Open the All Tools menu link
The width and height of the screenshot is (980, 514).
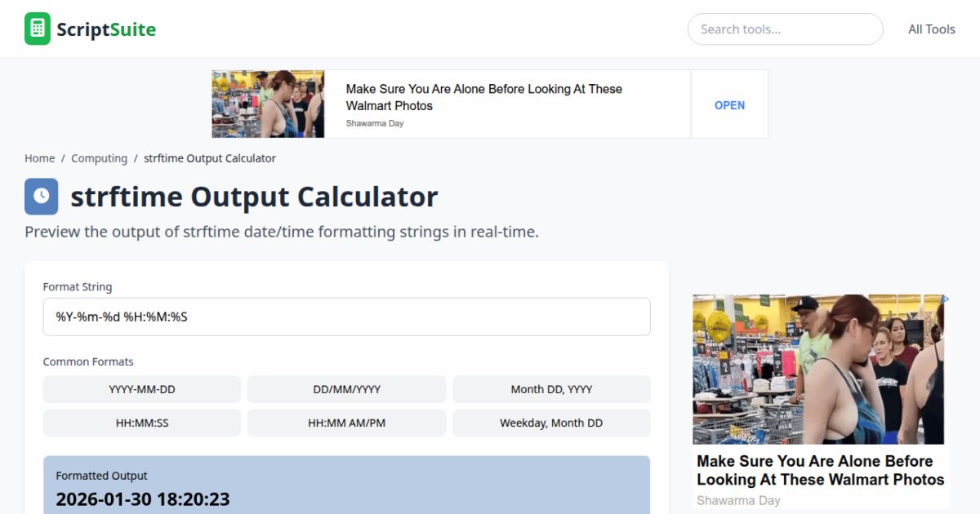931,29
